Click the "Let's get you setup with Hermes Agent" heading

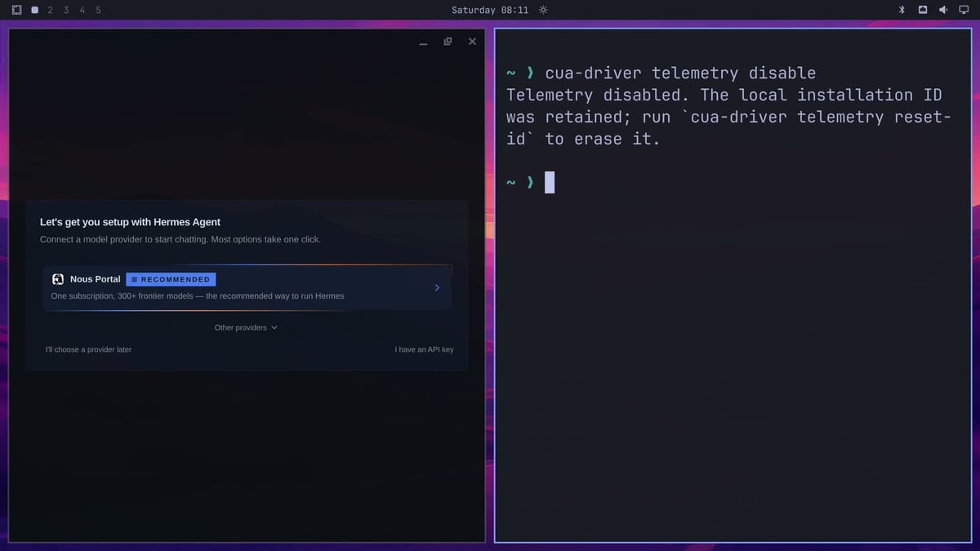click(130, 222)
